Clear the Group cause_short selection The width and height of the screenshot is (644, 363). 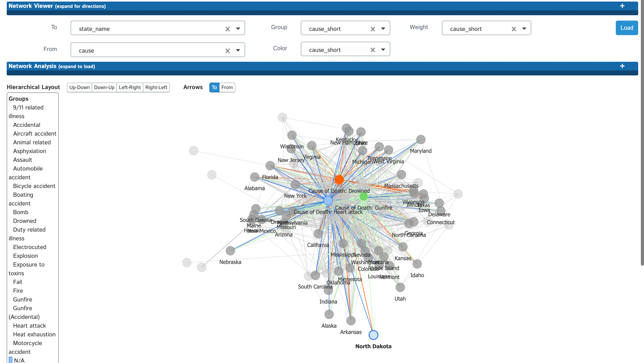(373, 29)
